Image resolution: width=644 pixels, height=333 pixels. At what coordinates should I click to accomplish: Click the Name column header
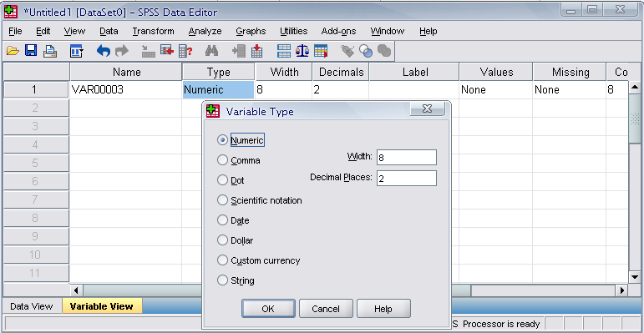pyautogui.click(x=126, y=73)
